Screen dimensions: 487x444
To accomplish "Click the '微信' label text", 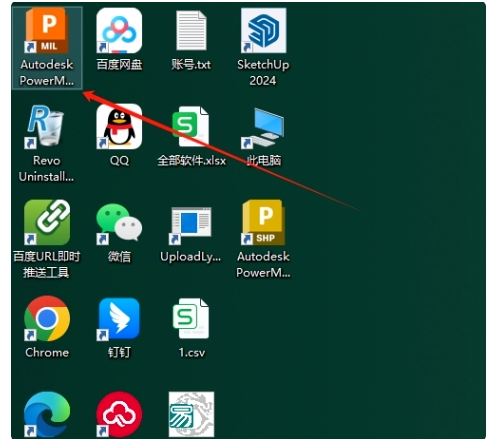I will 119,257.
